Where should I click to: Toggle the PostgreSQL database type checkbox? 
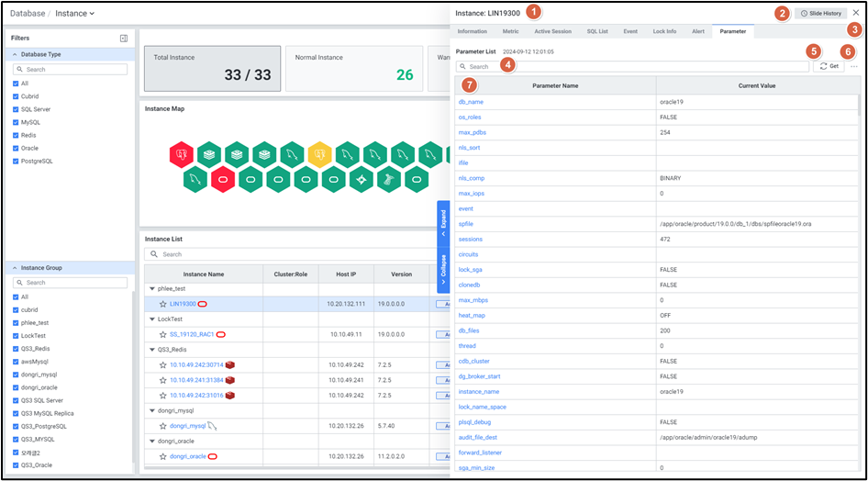(16, 161)
